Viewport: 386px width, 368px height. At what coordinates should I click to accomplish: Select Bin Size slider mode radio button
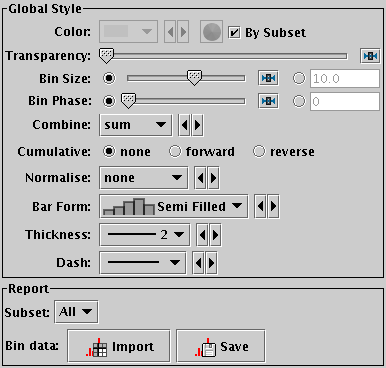[109, 78]
